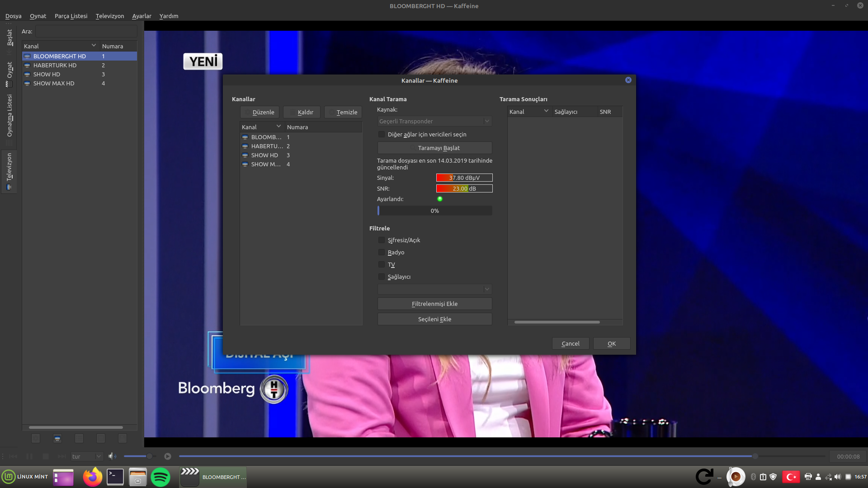Check the Şifresiz/Açık filter

pyautogui.click(x=382, y=240)
